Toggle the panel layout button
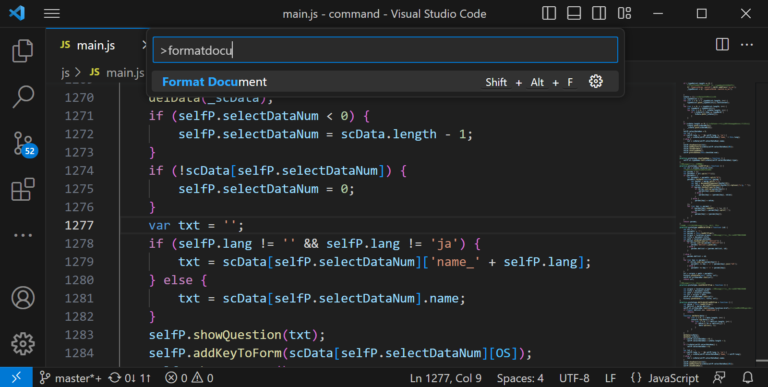Image resolution: width=768 pixels, height=387 pixels. tap(574, 13)
